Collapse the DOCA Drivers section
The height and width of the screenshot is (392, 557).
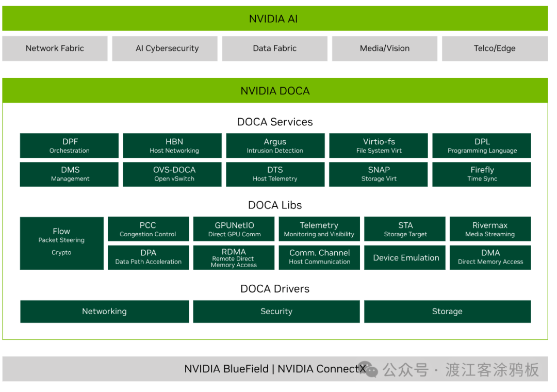tap(274, 288)
